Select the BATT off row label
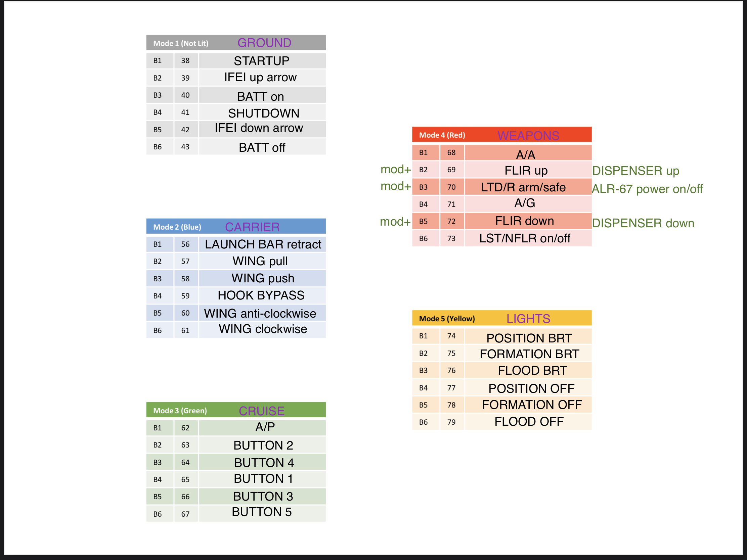Image resolution: width=747 pixels, height=560 pixels. tap(262, 147)
